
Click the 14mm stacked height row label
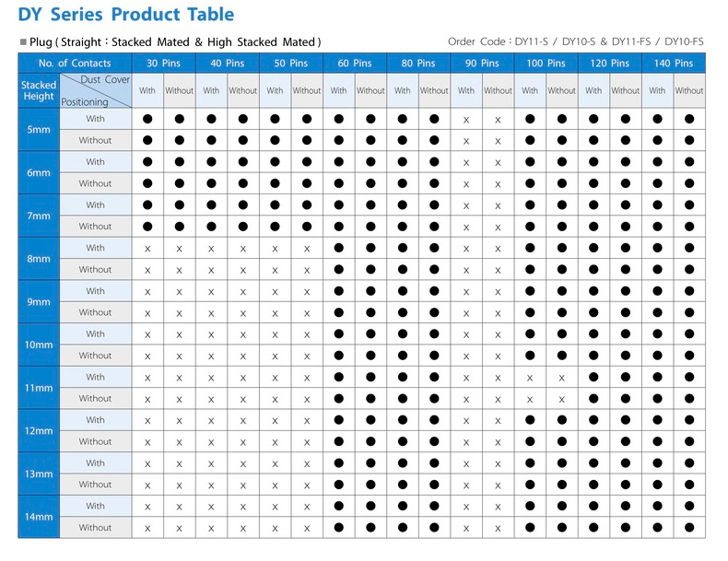pyautogui.click(x=39, y=517)
